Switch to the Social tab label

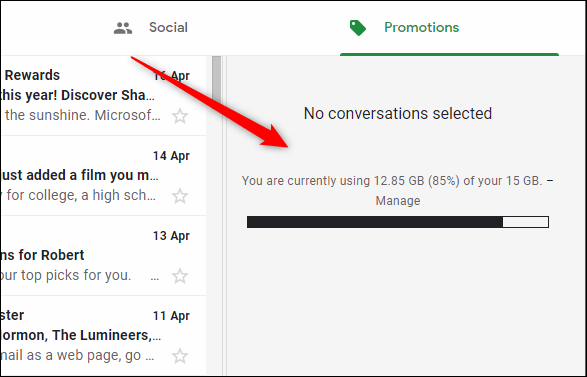pos(168,27)
